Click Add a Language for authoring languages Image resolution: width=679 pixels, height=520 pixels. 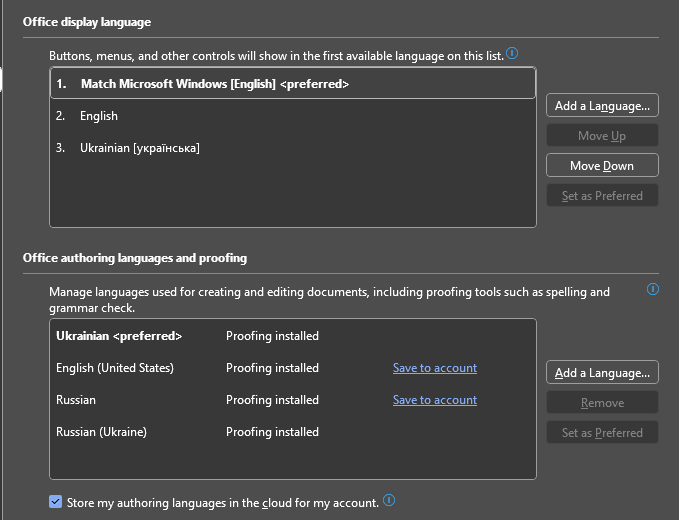pyautogui.click(x=602, y=373)
